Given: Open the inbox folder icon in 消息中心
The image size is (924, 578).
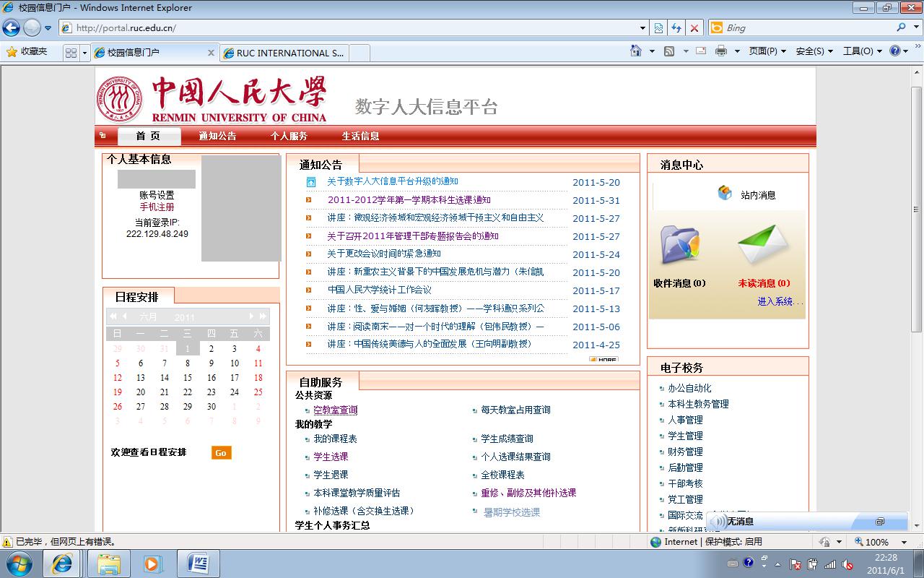Looking at the screenshot, I should click(x=679, y=246).
